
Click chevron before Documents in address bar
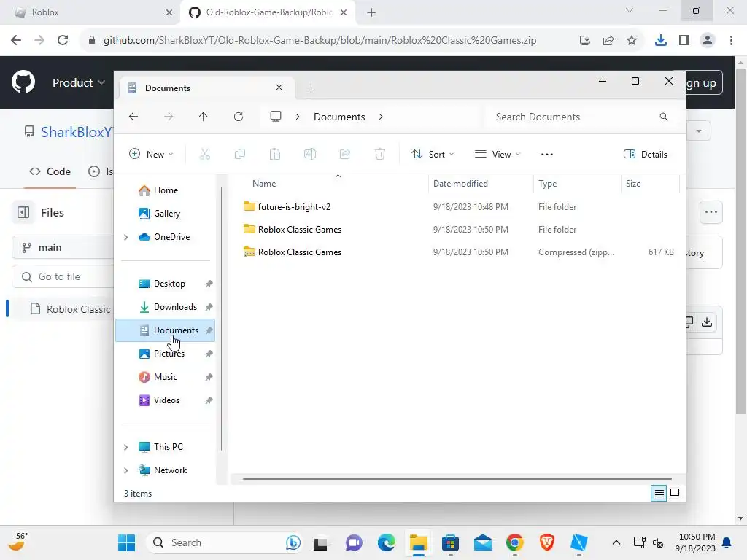click(298, 117)
